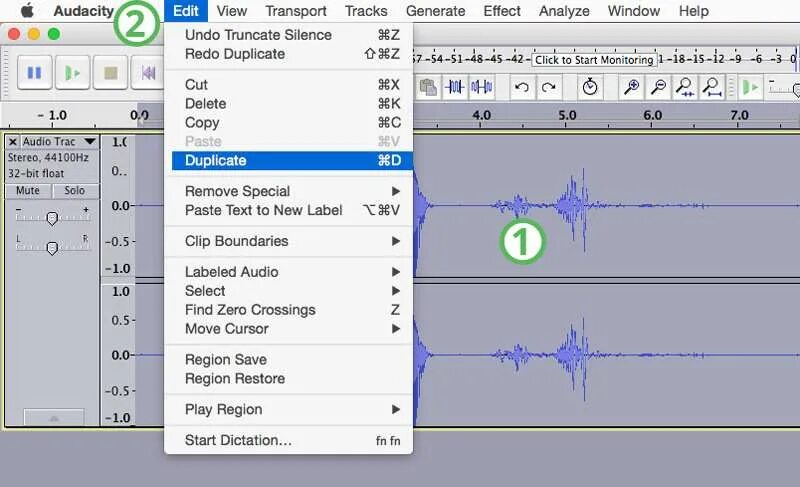Screen dimensions: 800x487
Task: Select Copy from Edit menu
Action: click(289, 122)
